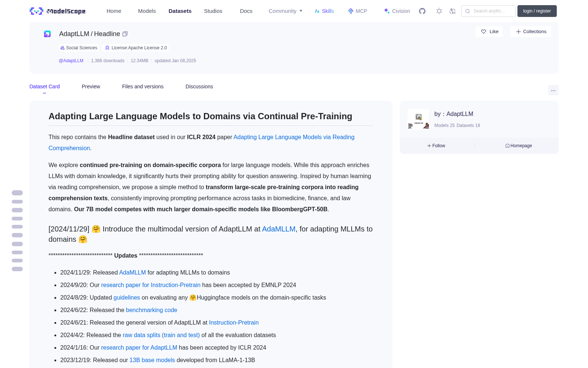Viewport: 588px width, 368px height.
Task: Go to the Models nav item
Action: point(147,11)
